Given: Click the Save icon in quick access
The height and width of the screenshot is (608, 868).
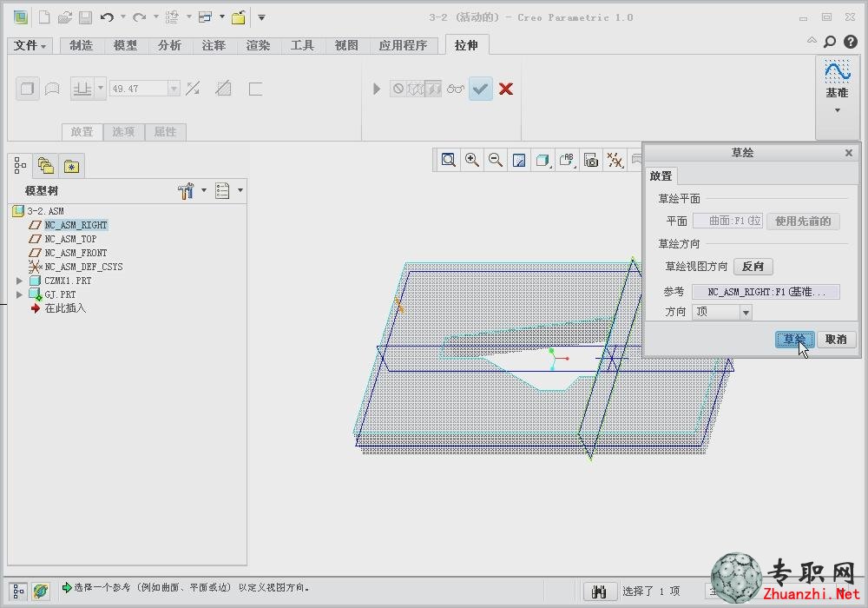Looking at the screenshot, I should [85, 17].
